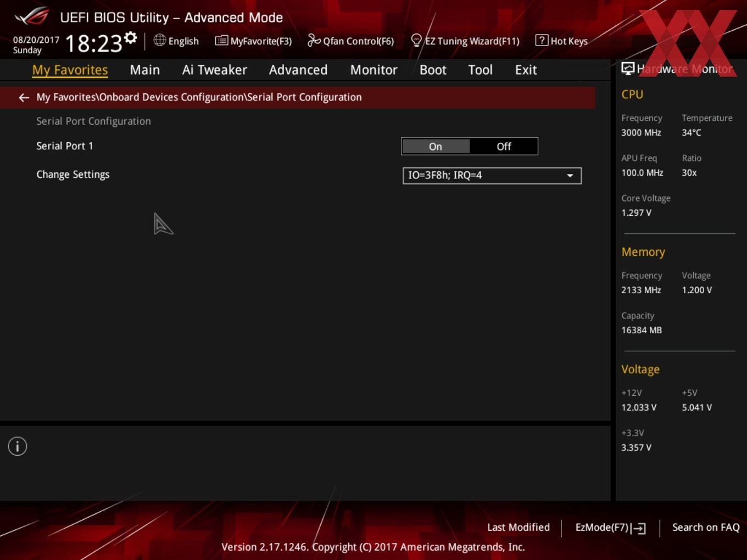Switch to My Favorites tab
The height and width of the screenshot is (560, 747).
point(70,70)
